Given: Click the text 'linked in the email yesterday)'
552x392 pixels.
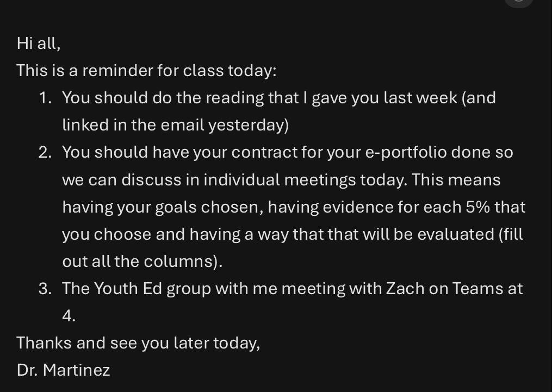Looking at the screenshot, I should [x=175, y=125].
